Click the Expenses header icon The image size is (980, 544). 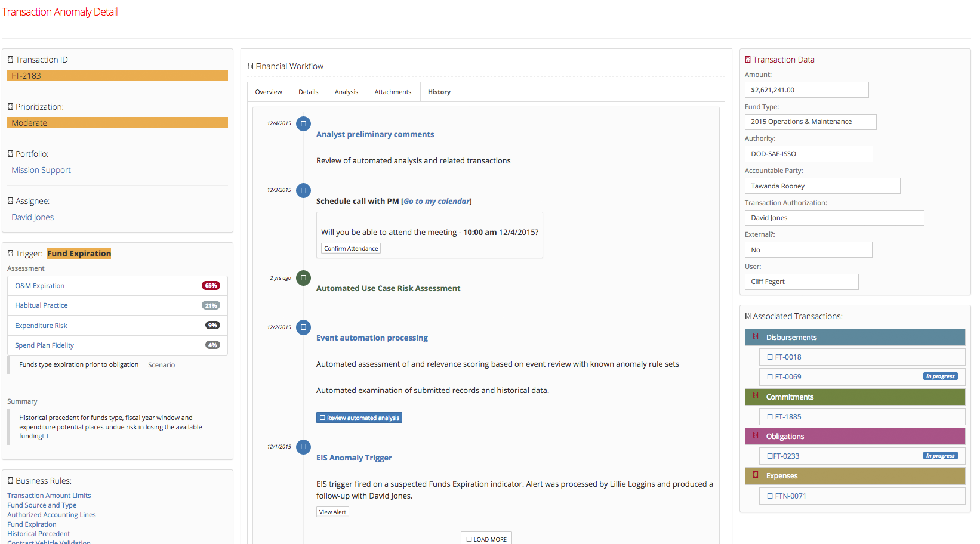[x=756, y=475]
